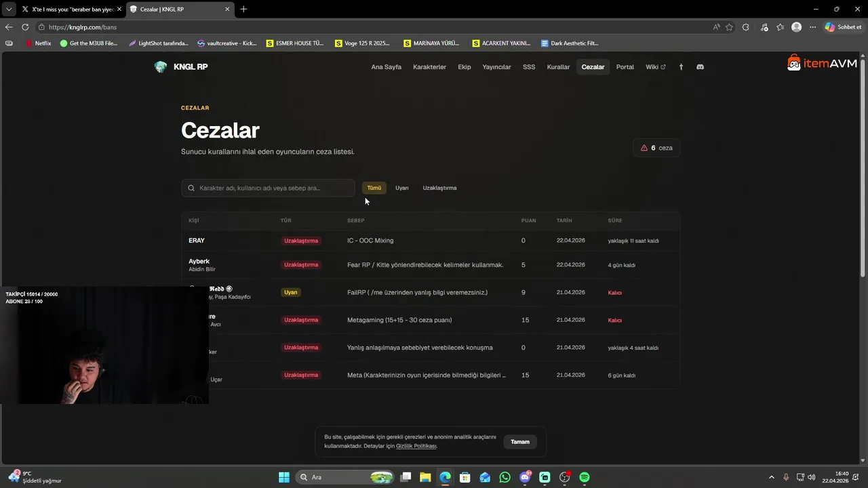Show hidden tray icons chevron
Image resolution: width=868 pixels, height=488 pixels.
coord(771,477)
